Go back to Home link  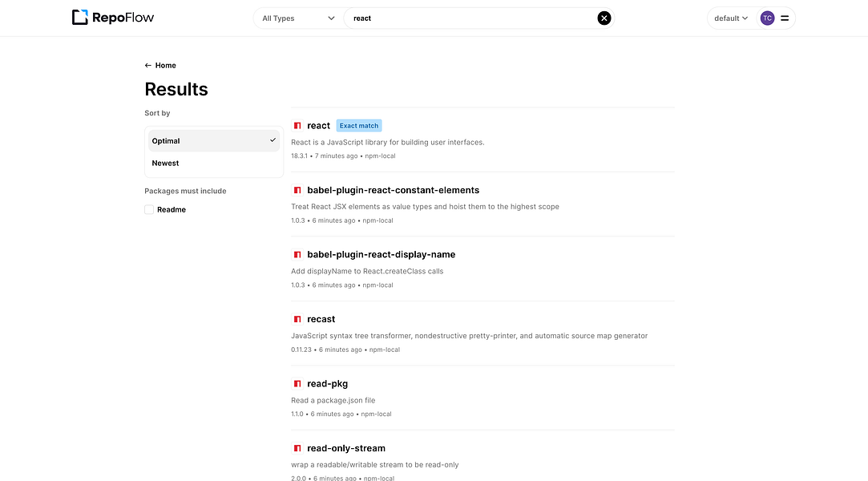166,65
